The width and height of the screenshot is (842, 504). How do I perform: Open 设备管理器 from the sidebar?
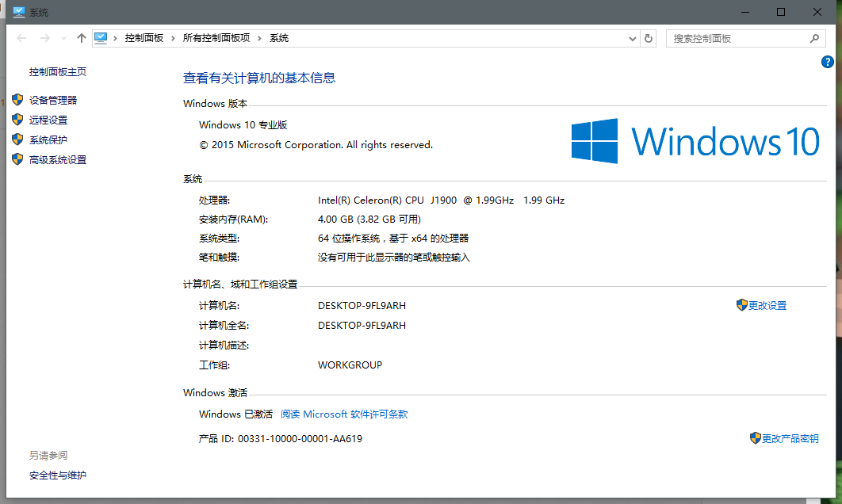tap(53, 101)
